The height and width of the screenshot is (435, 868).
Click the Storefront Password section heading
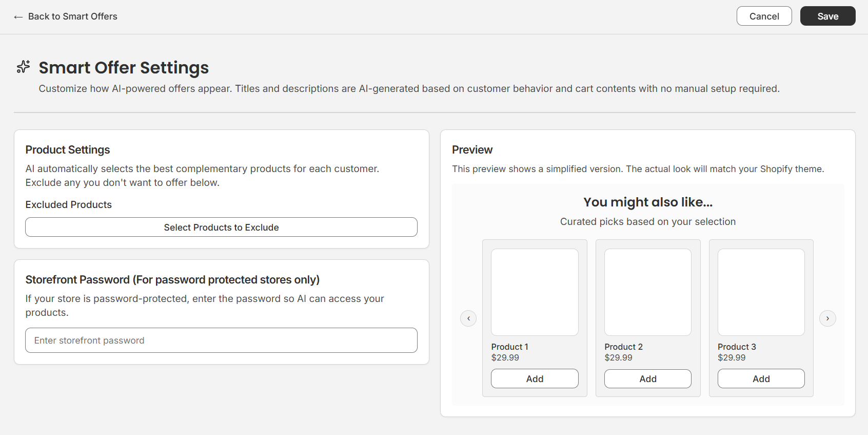172,279
